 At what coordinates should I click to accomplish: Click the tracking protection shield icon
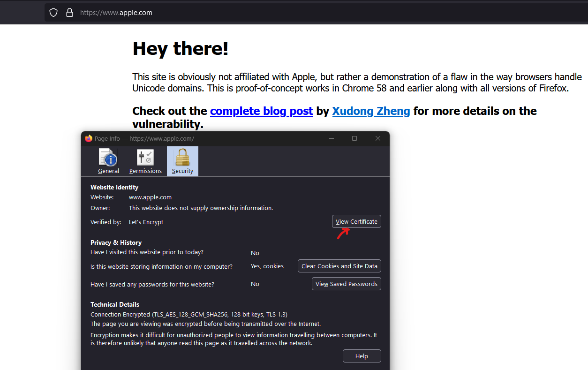click(x=53, y=13)
